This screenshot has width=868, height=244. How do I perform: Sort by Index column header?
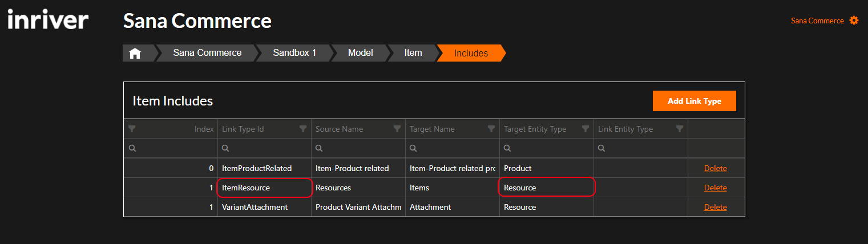pos(204,129)
